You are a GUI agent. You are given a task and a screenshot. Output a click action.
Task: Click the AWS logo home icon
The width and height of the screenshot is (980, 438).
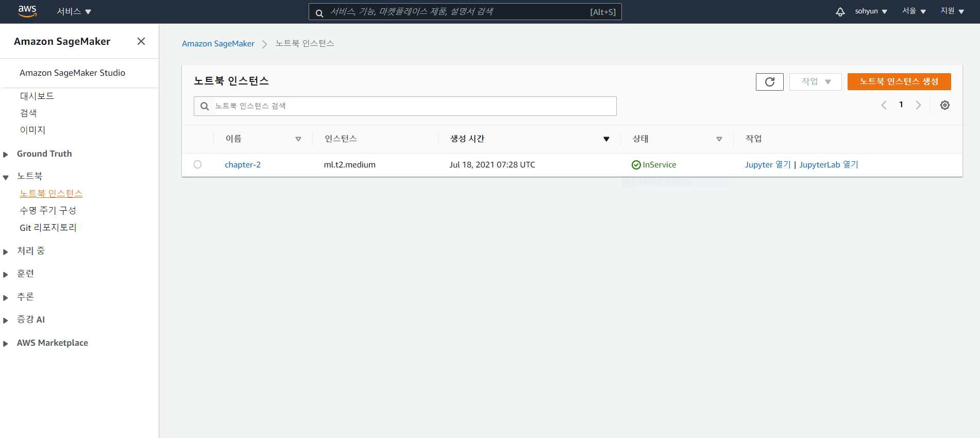(27, 11)
